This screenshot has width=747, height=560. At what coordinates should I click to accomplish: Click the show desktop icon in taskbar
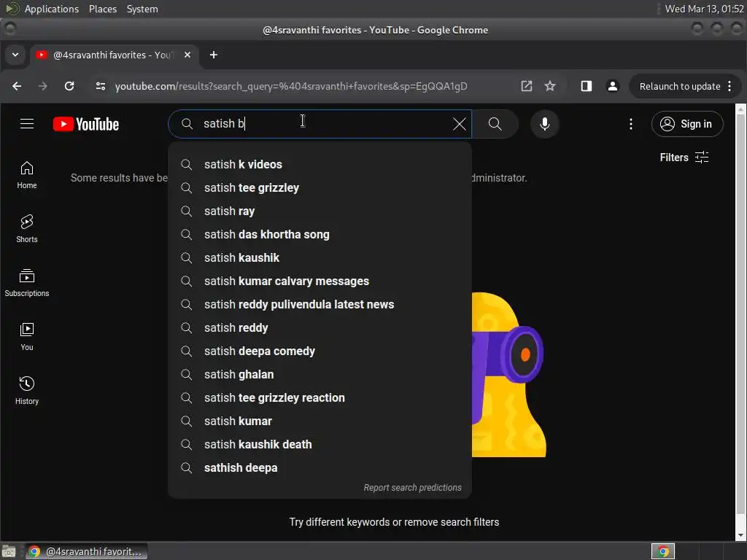[9, 551]
